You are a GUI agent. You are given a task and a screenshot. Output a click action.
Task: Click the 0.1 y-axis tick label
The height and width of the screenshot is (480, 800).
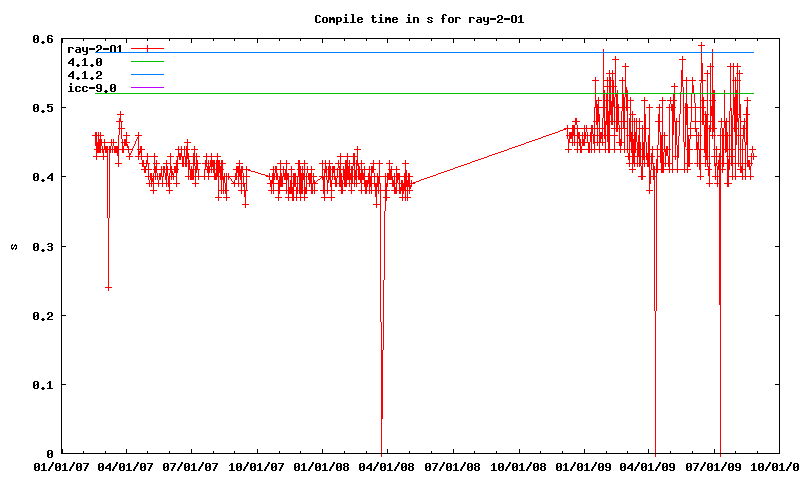[x=41, y=385]
